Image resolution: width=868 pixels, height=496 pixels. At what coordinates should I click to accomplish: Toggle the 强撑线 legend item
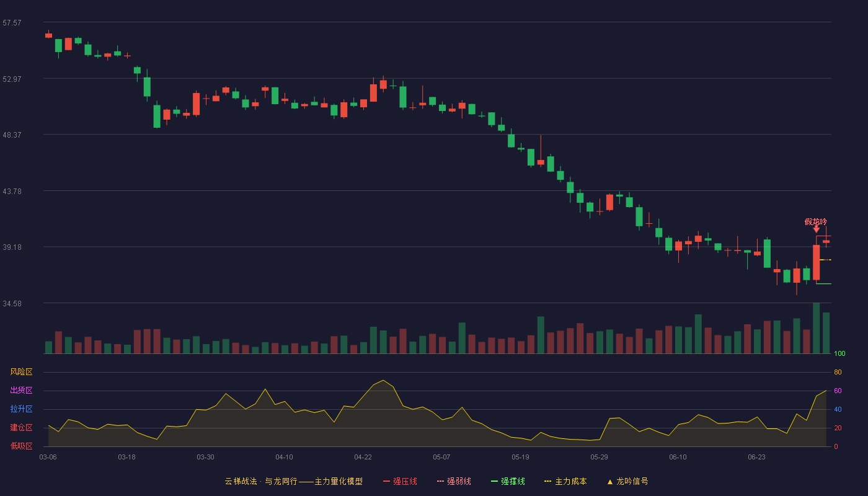(508, 481)
